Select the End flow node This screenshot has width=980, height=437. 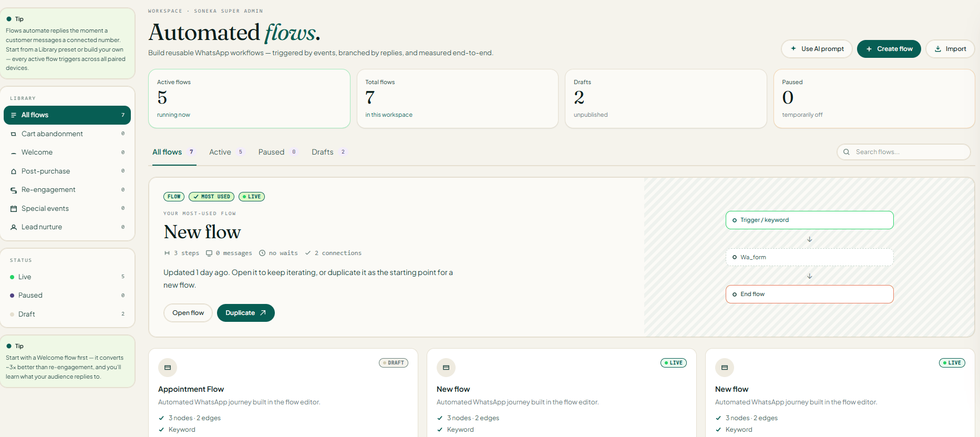810,294
